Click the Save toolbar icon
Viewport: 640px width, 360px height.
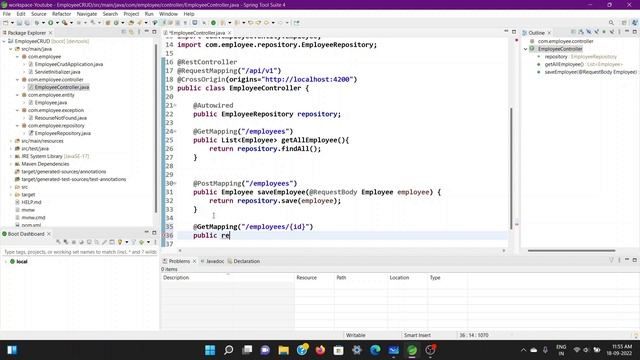19,23
